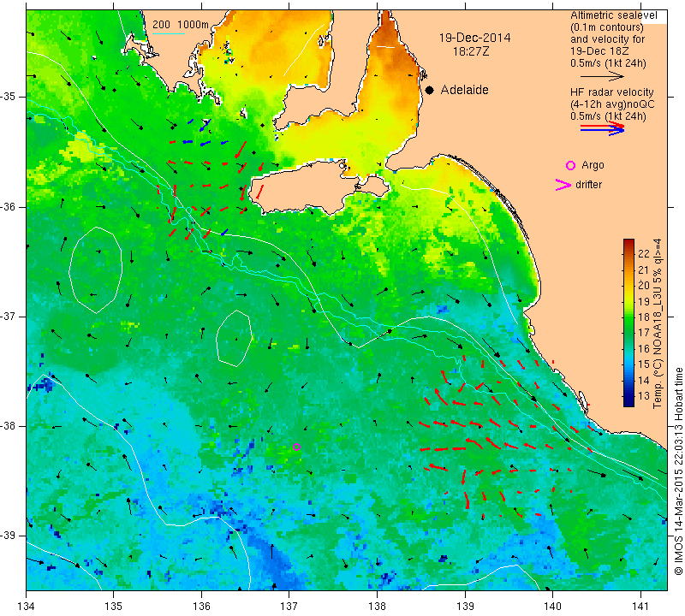
Task: Click the 'HF radar velocity' legend heading
Action: pyautogui.click(x=611, y=92)
